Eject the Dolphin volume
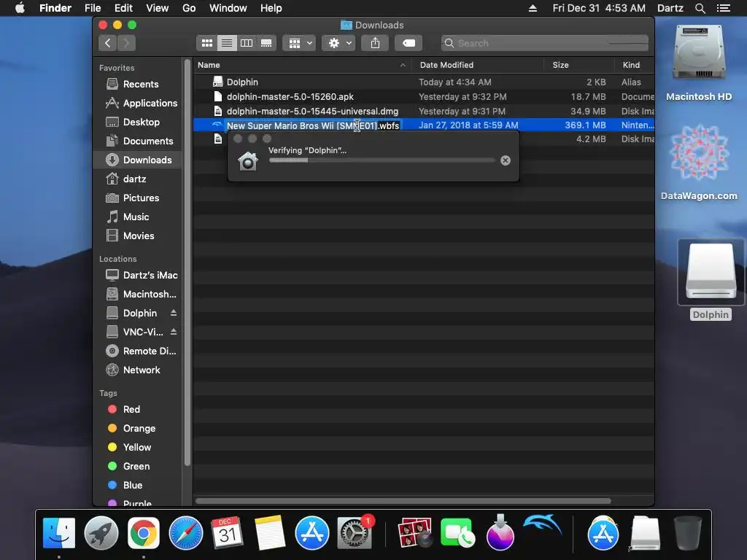Image resolution: width=747 pixels, height=560 pixels. [174, 313]
